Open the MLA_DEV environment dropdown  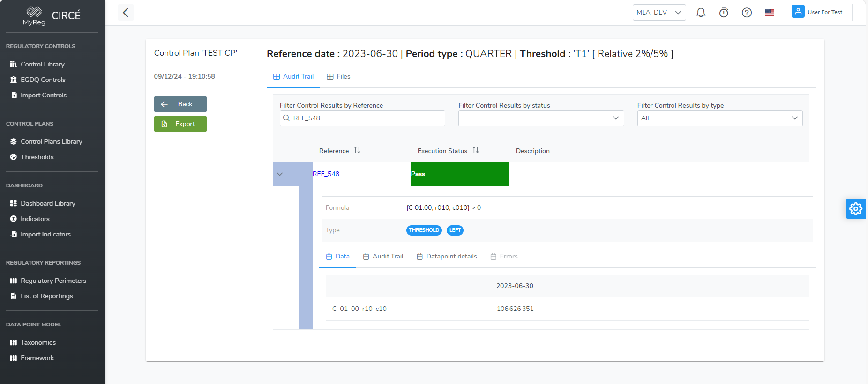pos(659,13)
